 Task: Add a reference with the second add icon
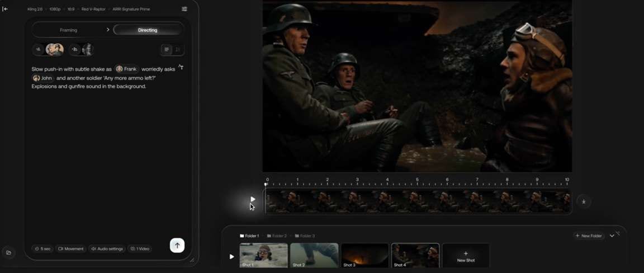pyautogui.click(x=74, y=50)
